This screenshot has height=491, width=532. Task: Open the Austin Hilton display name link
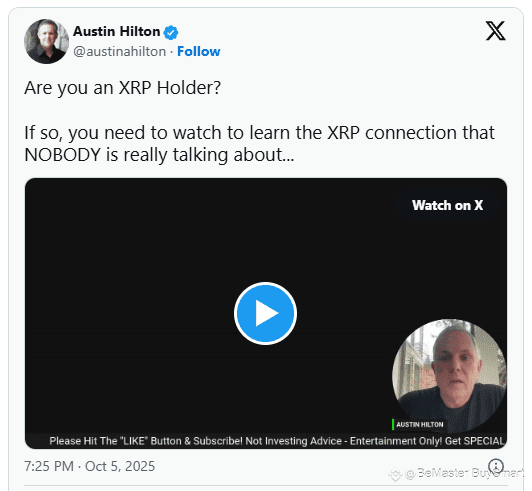point(116,32)
